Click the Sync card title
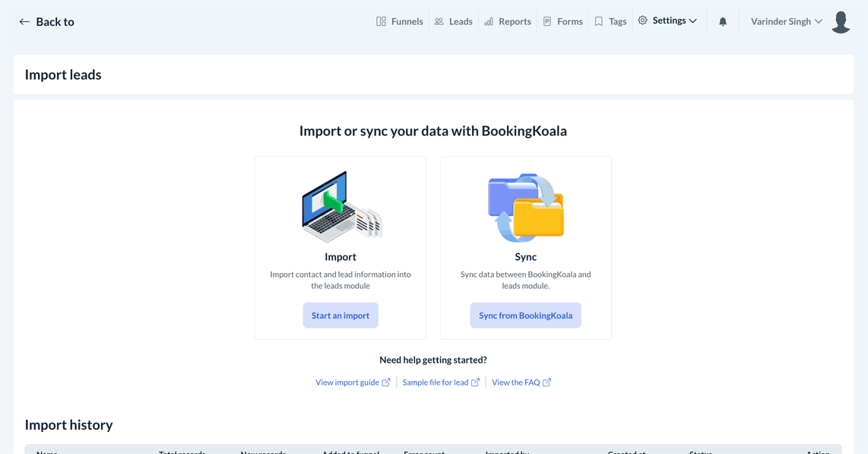The image size is (868, 454). 526,257
